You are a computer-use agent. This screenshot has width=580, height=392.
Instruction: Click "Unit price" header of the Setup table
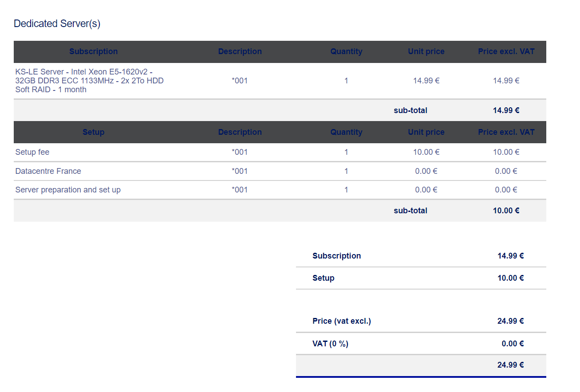point(426,132)
